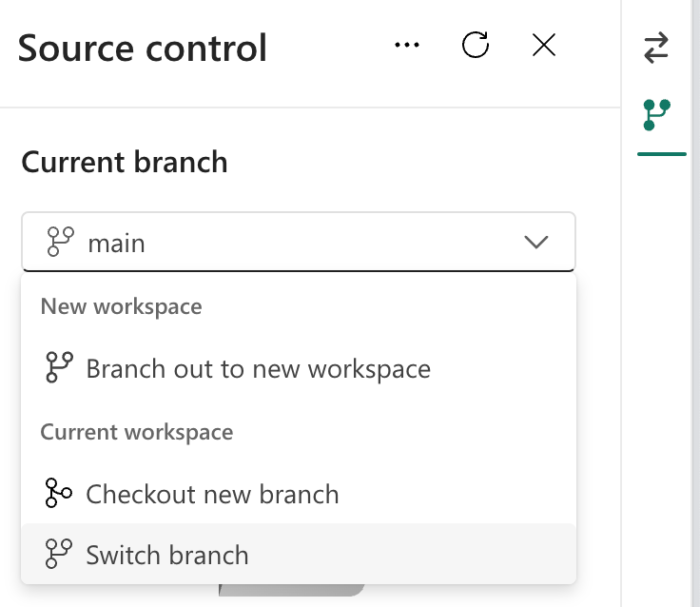Click the New workspace section header
Viewport: 700px width, 607px height.
[121, 306]
